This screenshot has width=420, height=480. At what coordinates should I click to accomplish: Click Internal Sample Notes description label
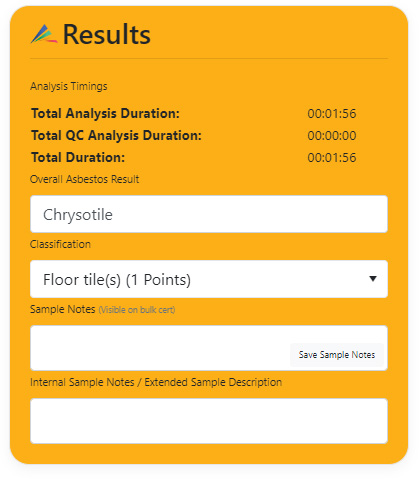[x=156, y=382]
